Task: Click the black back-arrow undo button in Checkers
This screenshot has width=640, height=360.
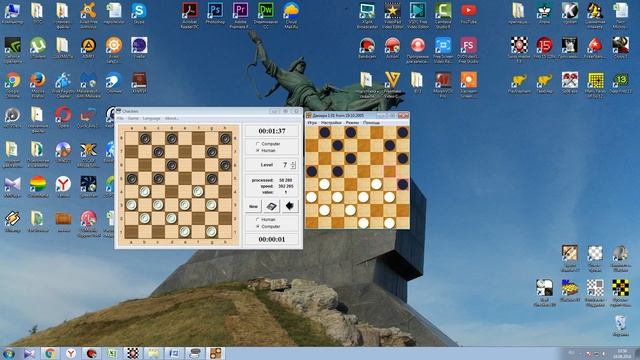Action: click(x=289, y=206)
